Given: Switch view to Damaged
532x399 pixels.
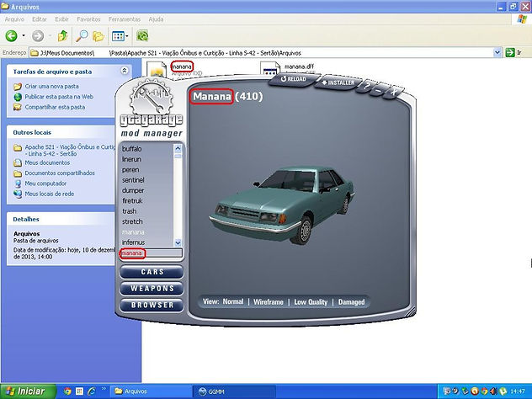Looking at the screenshot, I should (x=352, y=301).
